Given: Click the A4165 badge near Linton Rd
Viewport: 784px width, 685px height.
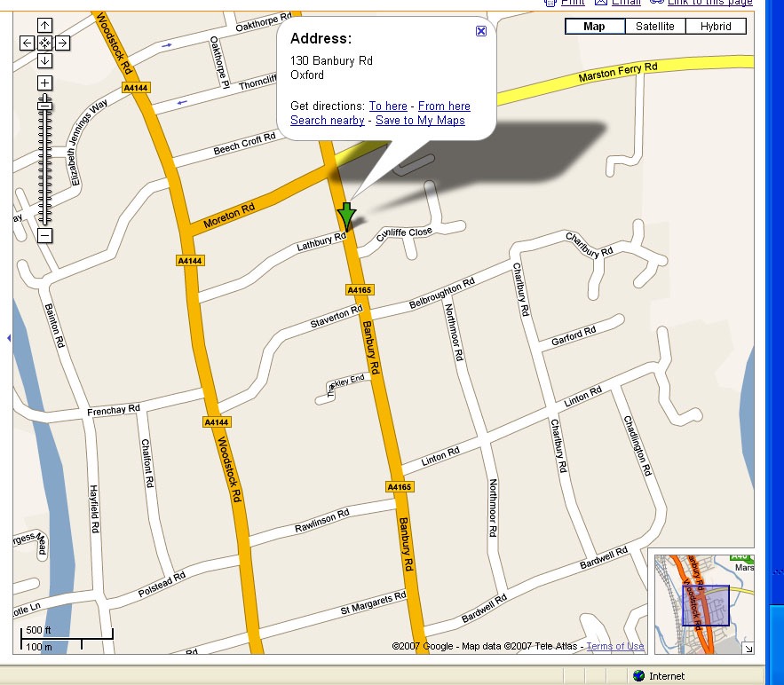Looking at the screenshot, I should point(400,486).
